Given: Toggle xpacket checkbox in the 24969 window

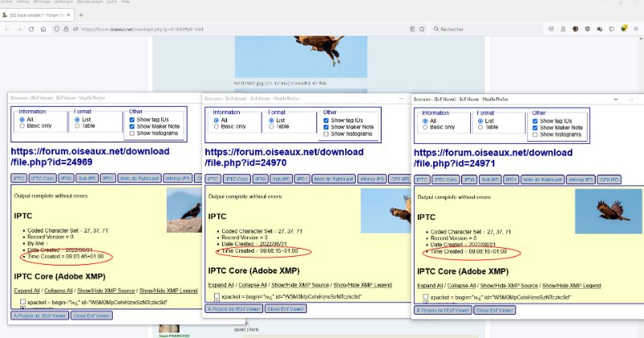Looking at the screenshot, I should click(x=23, y=302).
